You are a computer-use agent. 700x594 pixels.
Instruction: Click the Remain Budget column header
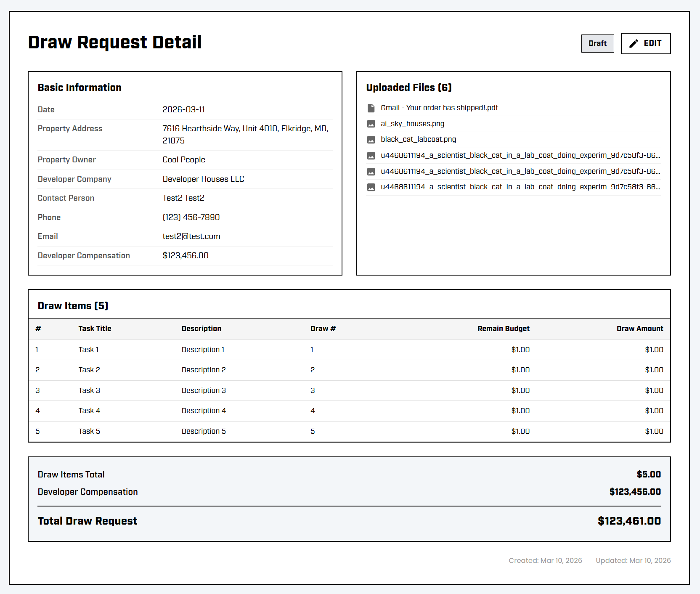(503, 329)
